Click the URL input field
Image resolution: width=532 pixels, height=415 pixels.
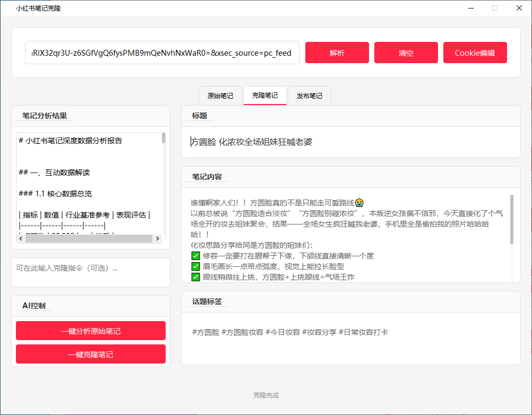coord(162,53)
